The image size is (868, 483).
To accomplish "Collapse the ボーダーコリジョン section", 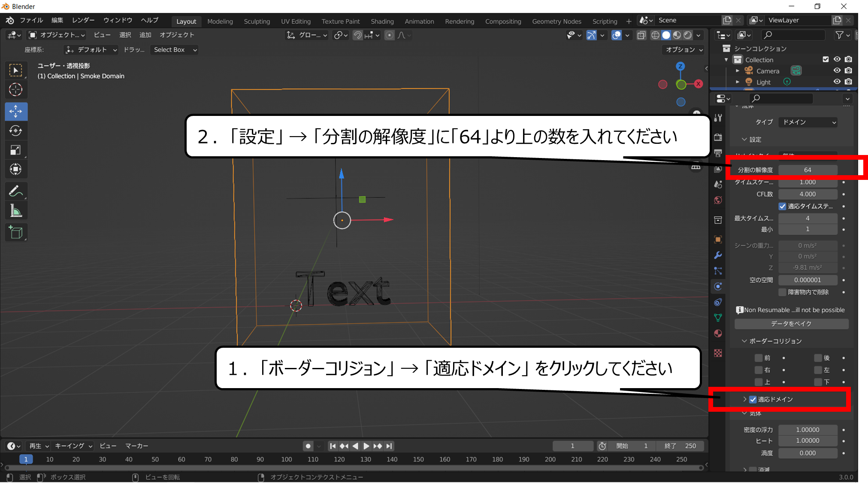I will point(744,341).
